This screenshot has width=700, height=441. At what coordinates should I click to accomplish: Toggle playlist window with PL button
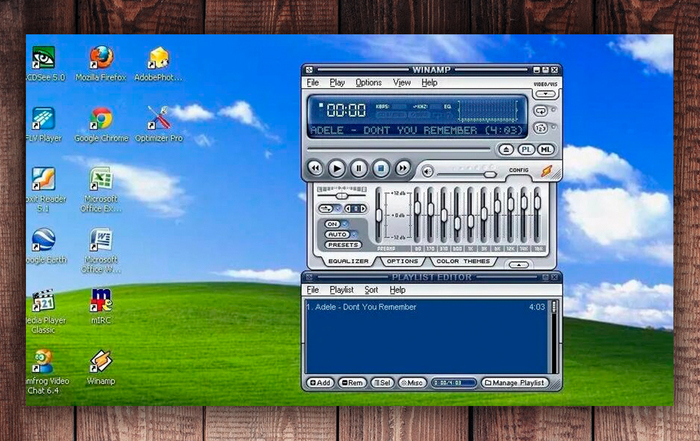(x=526, y=150)
